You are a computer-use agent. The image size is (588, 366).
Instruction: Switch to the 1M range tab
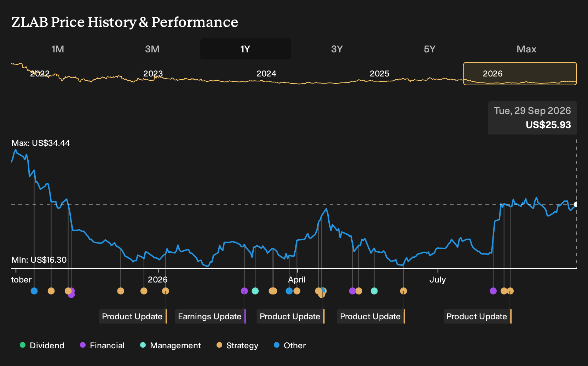point(58,49)
